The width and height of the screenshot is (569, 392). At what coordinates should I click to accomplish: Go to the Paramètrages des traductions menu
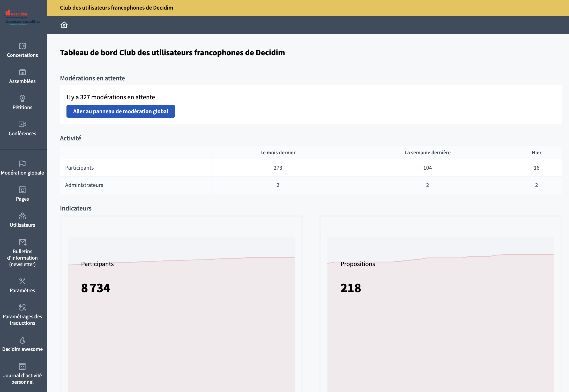click(x=23, y=320)
